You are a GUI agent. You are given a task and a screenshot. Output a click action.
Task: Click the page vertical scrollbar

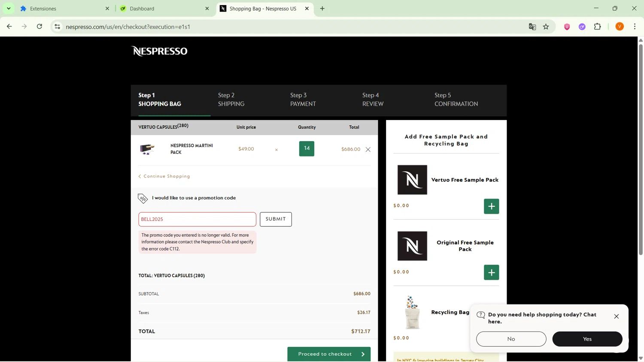(x=641, y=149)
